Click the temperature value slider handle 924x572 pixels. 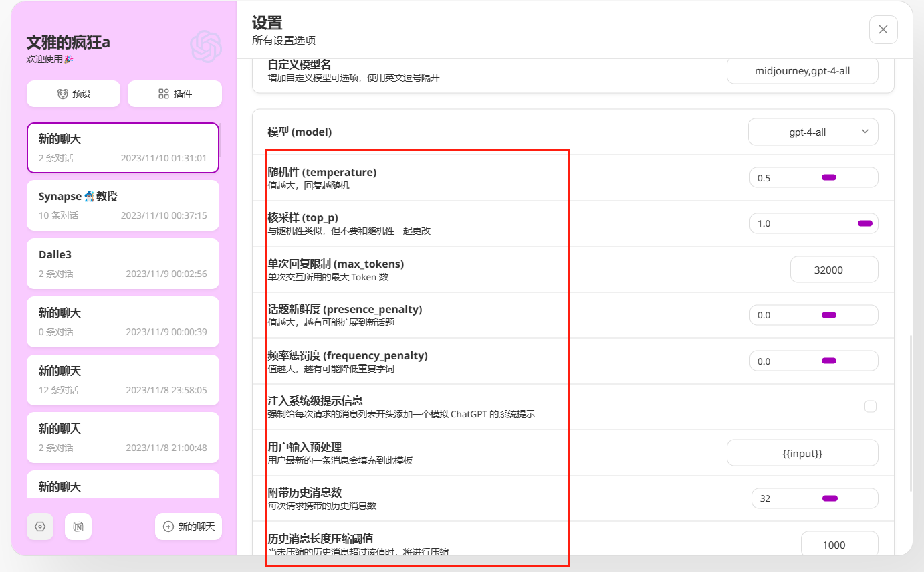click(x=828, y=177)
